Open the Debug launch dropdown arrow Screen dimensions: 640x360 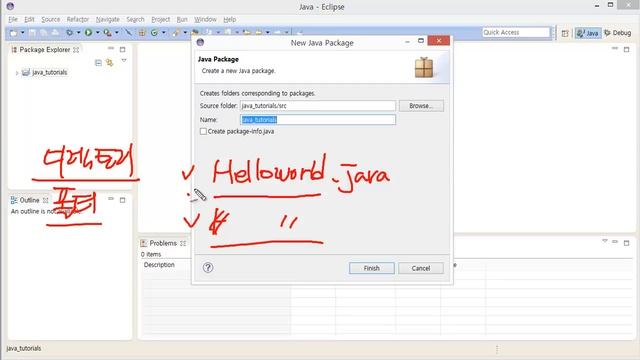[78, 32]
